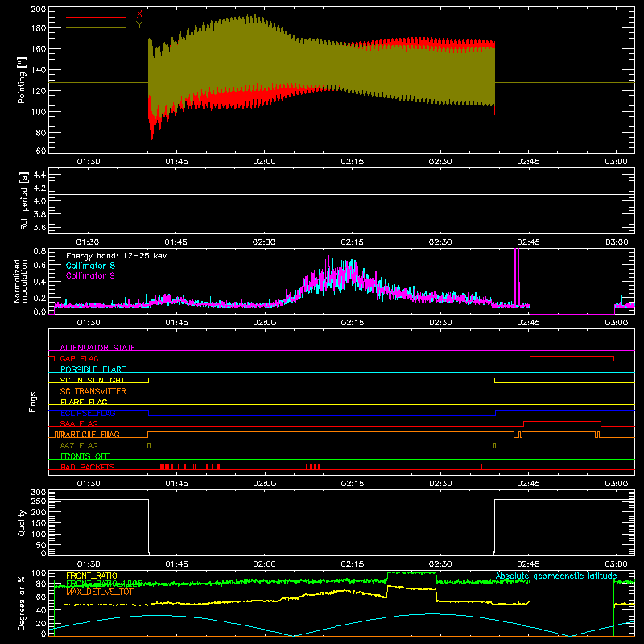Click the yellow plateau near 02:25
Screen dimensions: 644x644
point(412,588)
